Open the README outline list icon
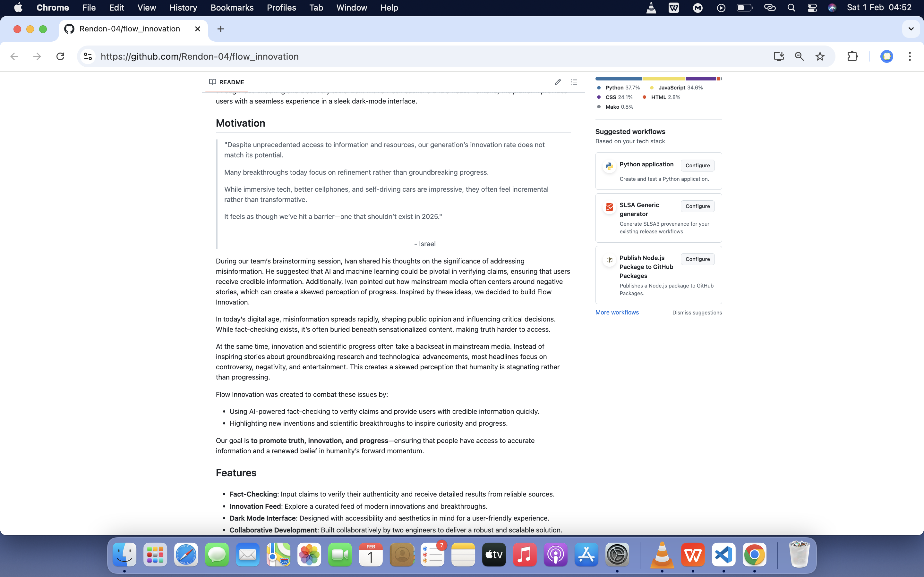The image size is (924, 577). [574, 82]
